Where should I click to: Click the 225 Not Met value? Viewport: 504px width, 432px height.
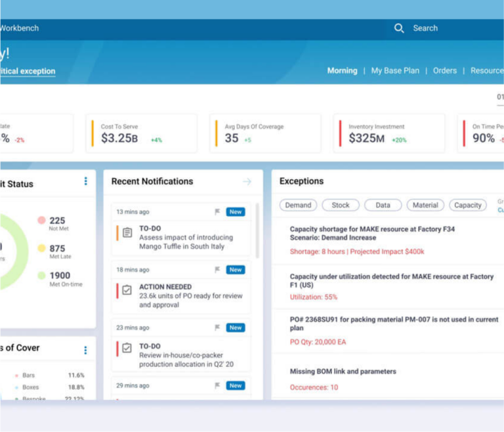point(57,221)
